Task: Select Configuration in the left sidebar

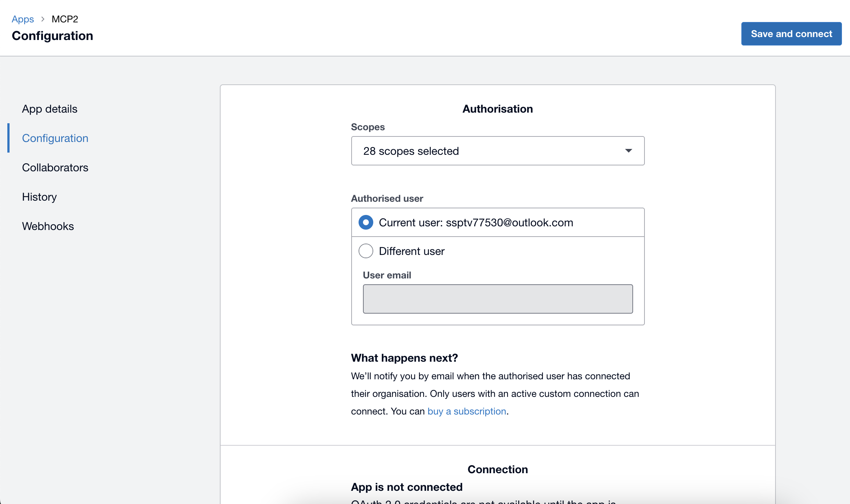Action: point(55,138)
